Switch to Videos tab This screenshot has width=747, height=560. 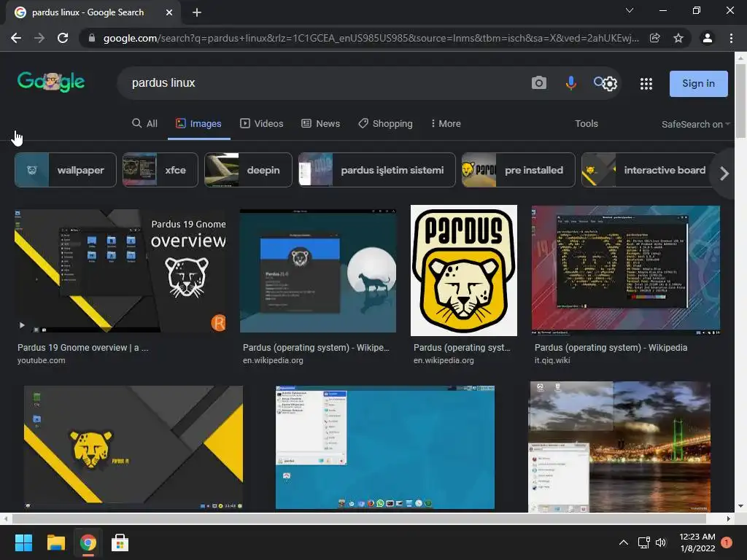click(x=262, y=124)
